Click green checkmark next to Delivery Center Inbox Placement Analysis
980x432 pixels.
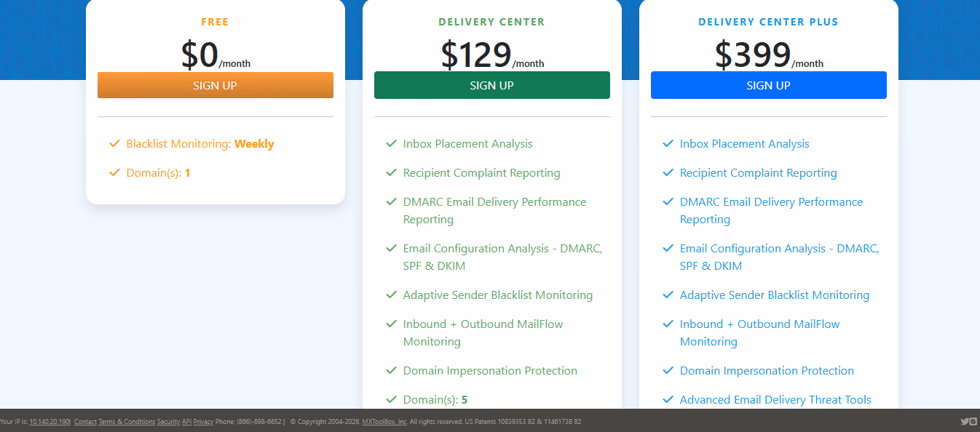[x=391, y=144]
